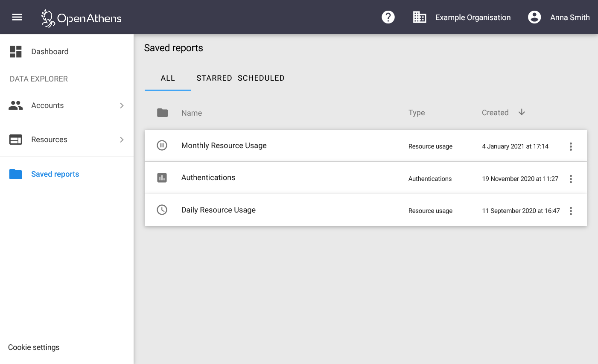This screenshot has width=598, height=364.
Task: Click the clock icon beside Daily Resource Usage
Action: [x=162, y=210]
